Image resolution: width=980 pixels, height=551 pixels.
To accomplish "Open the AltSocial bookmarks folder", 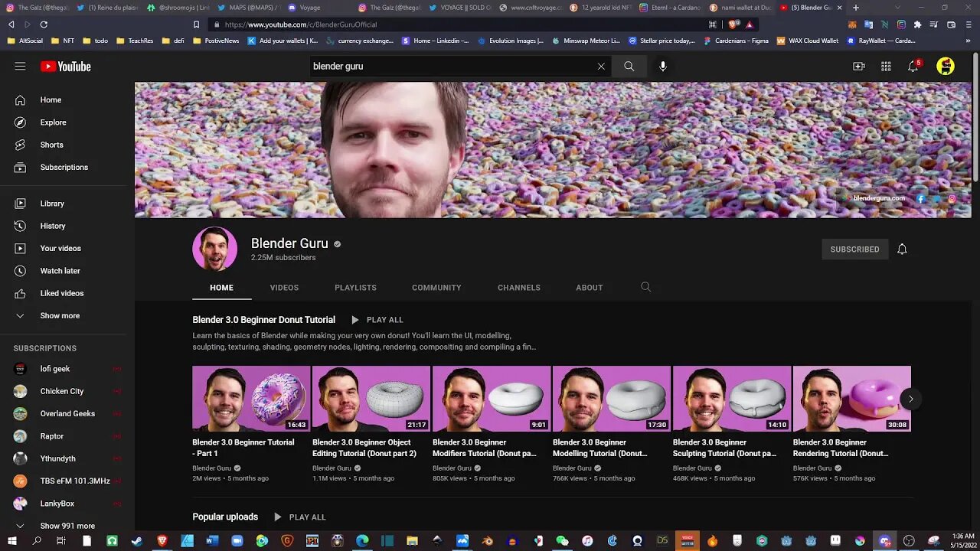I will (24, 41).
